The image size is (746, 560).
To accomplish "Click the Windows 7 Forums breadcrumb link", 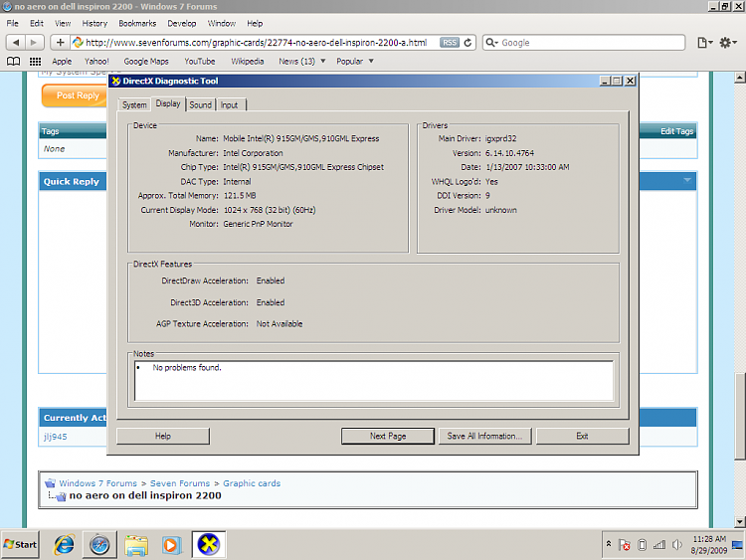I will point(97,483).
